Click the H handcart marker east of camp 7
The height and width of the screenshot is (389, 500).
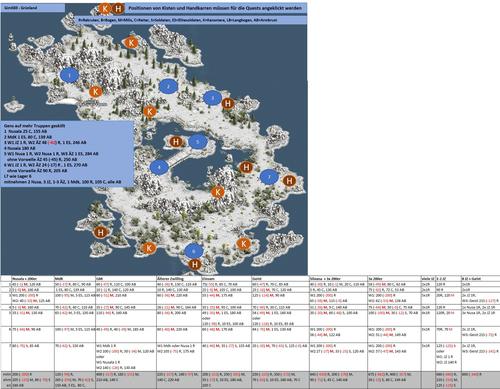point(289,181)
